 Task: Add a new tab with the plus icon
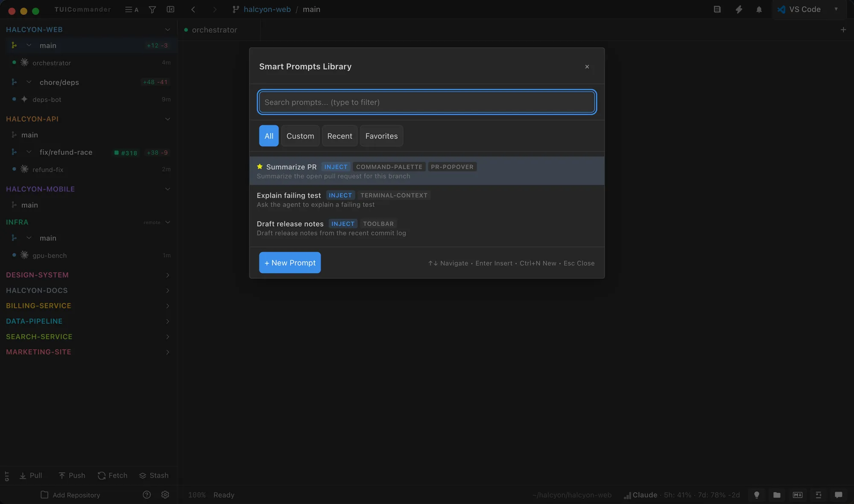[x=843, y=29]
